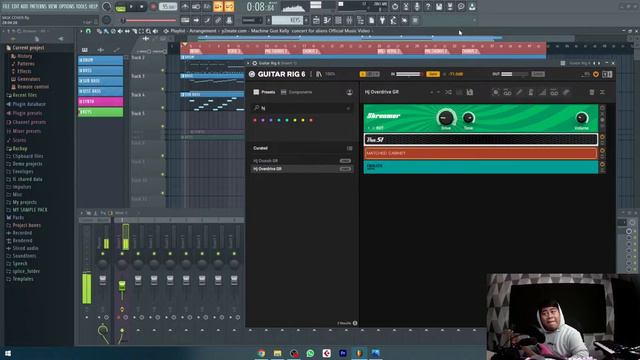Click the red color tag filter

coord(255,120)
